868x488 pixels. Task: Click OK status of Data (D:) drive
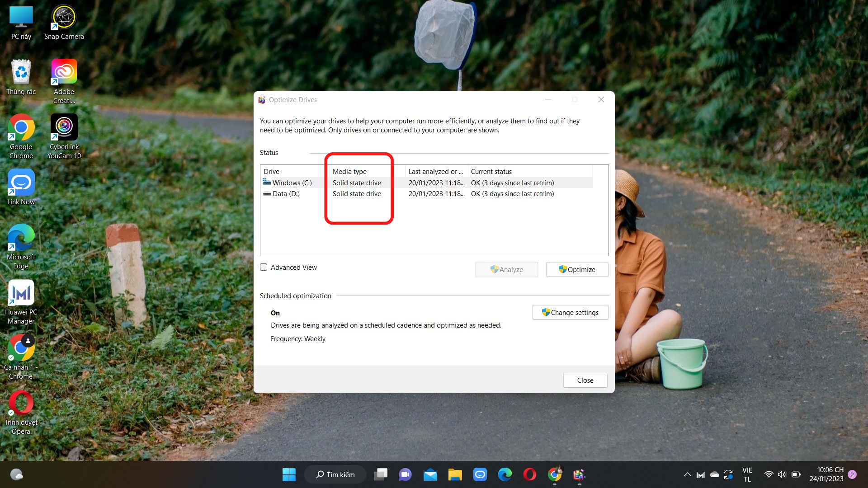[512, 193]
